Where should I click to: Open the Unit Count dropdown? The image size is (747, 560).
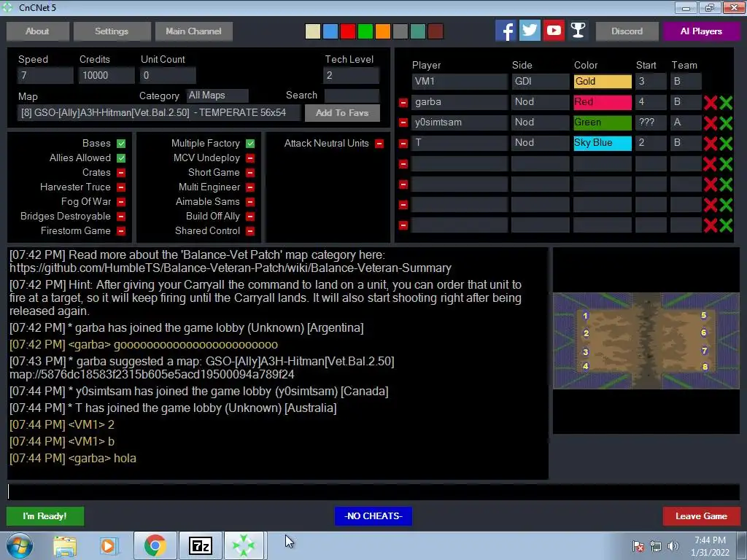tap(168, 75)
